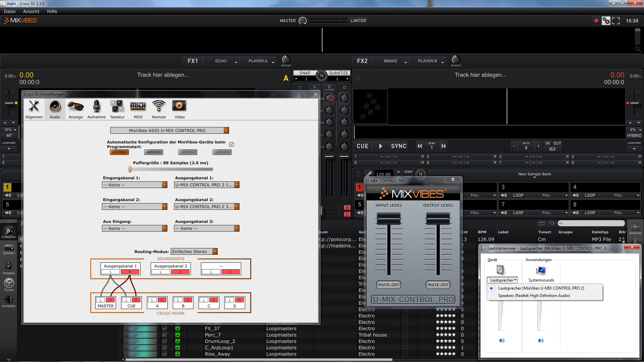Select the Audio settings icon

tap(55, 109)
